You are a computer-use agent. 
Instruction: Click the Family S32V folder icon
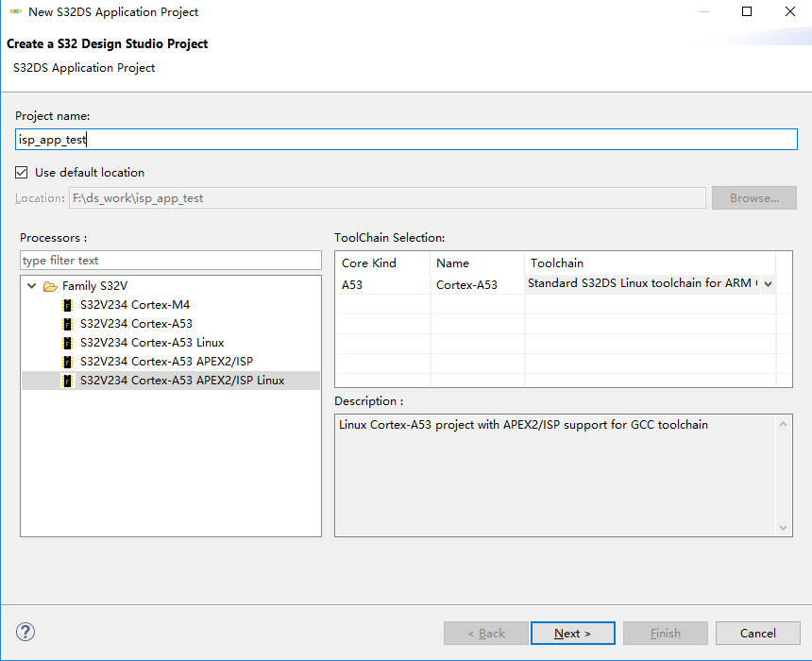pos(50,286)
